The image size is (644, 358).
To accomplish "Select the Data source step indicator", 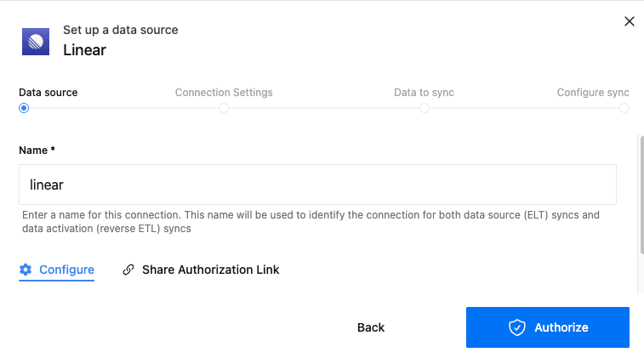I will pos(24,108).
